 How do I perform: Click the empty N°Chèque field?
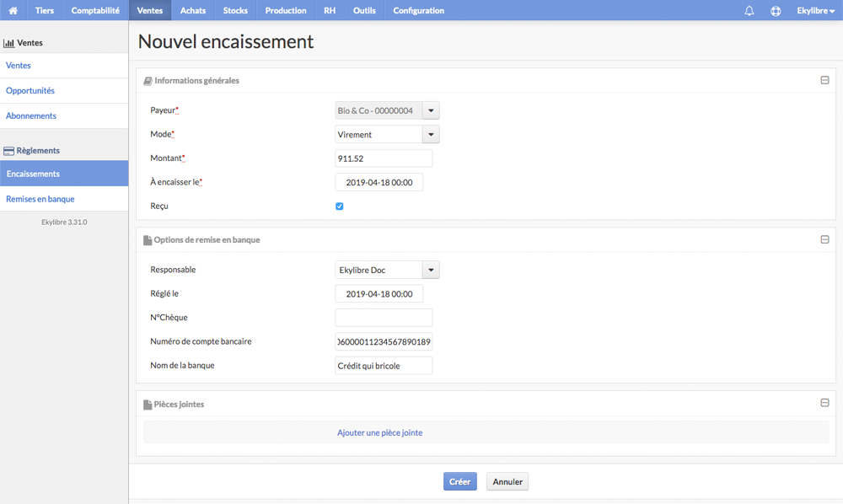click(x=384, y=318)
